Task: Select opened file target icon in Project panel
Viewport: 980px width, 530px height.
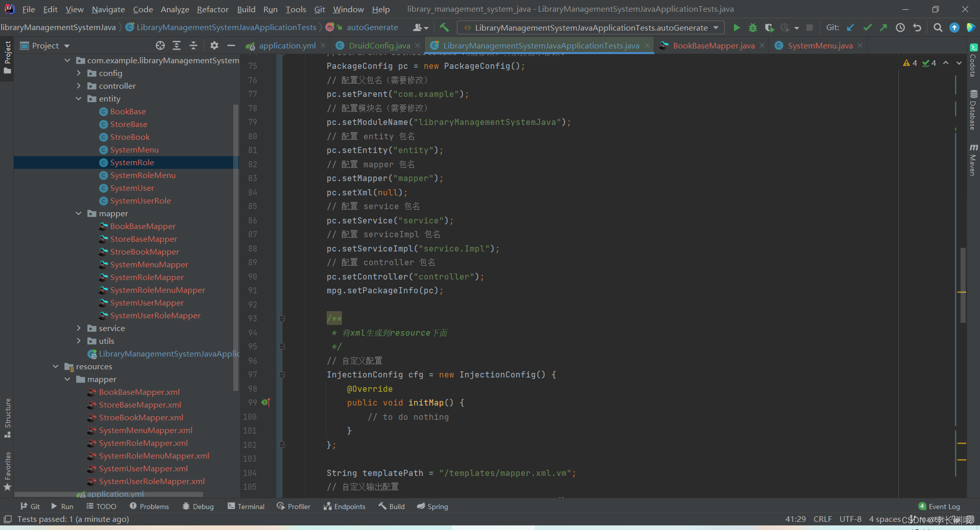Action: (x=160, y=45)
